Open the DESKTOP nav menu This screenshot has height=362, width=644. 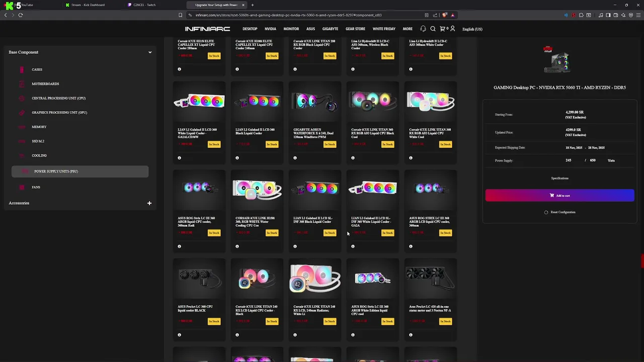pos(250,29)
